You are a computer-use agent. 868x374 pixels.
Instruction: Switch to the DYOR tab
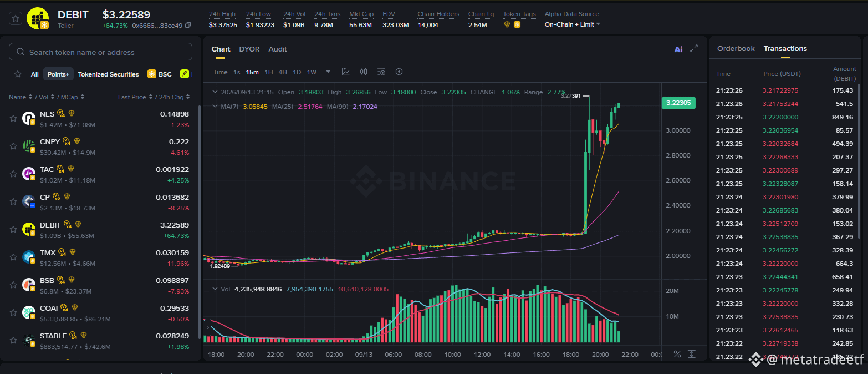coord(249,49)
